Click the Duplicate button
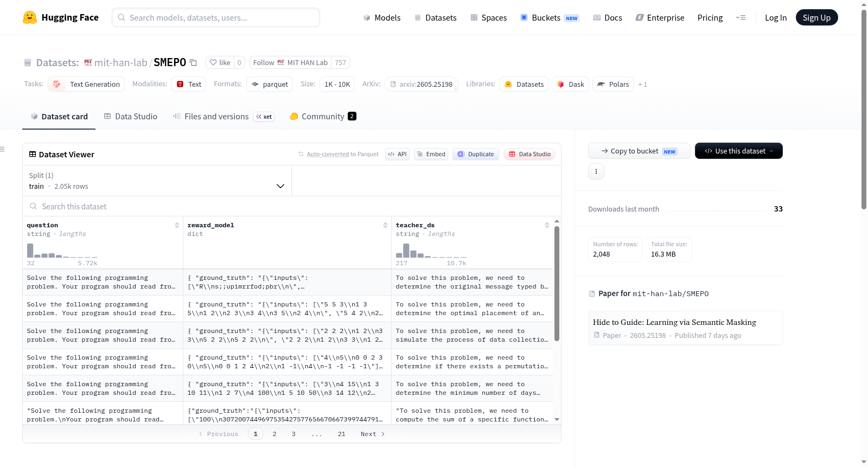 click(476, 154)
